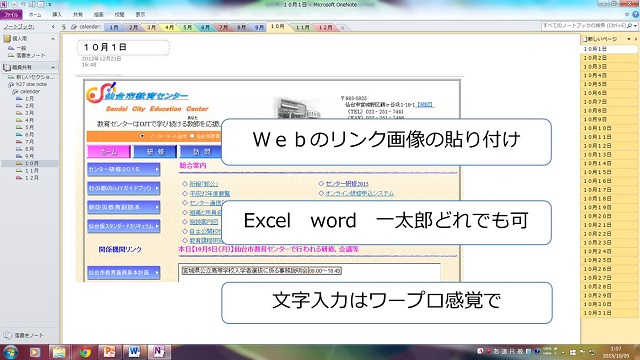The width and height of the screenshot is (640, 360).
Task: Click the notebook search input box
Action: [x=584, y=26]
